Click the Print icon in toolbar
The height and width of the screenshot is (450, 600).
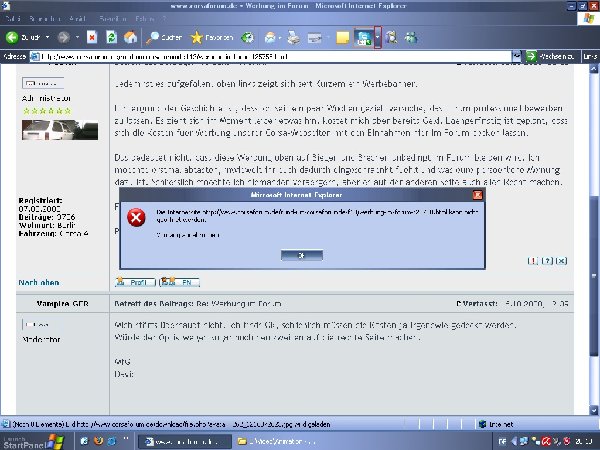(x=292, y=37)
